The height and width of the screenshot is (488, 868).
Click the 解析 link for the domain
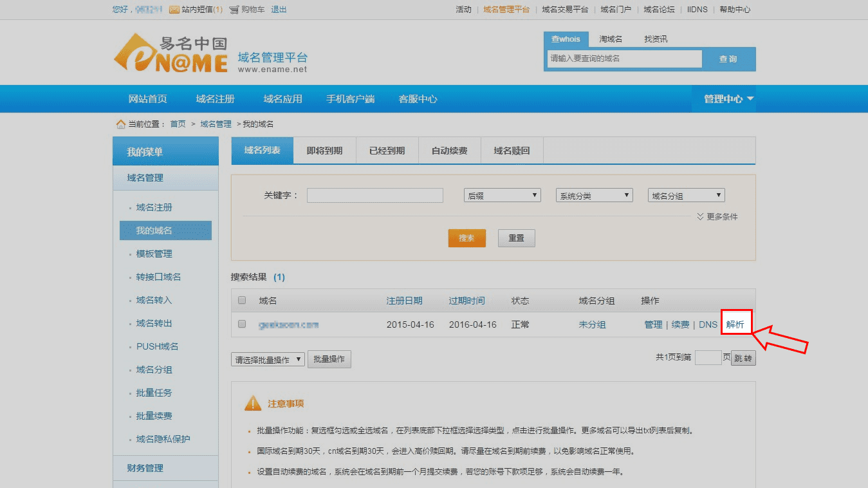pyautogui.click(x=735, y=324)
